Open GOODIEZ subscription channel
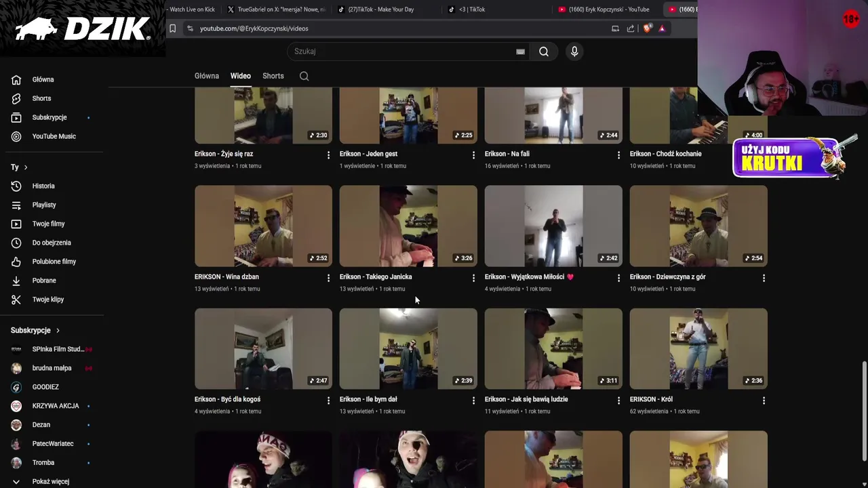Viewport: 868px width, 488px height. (x=45, y=387)
